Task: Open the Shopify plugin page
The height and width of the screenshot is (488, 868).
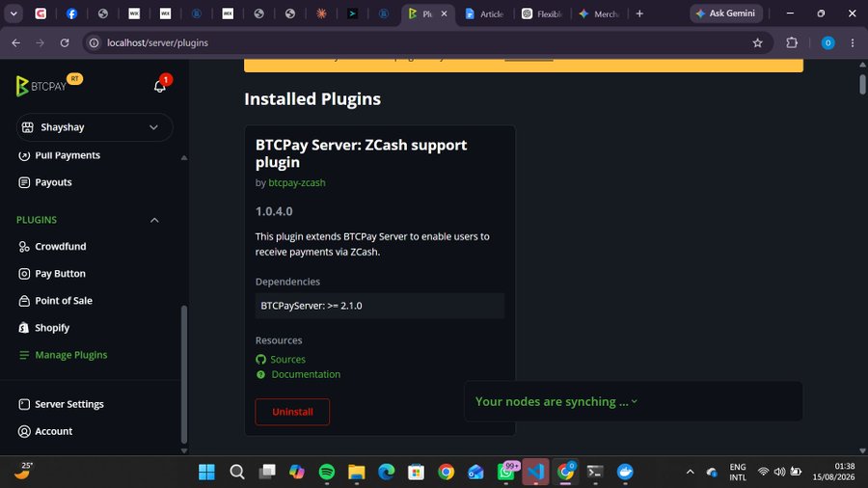Action: [x=51, y=328]
